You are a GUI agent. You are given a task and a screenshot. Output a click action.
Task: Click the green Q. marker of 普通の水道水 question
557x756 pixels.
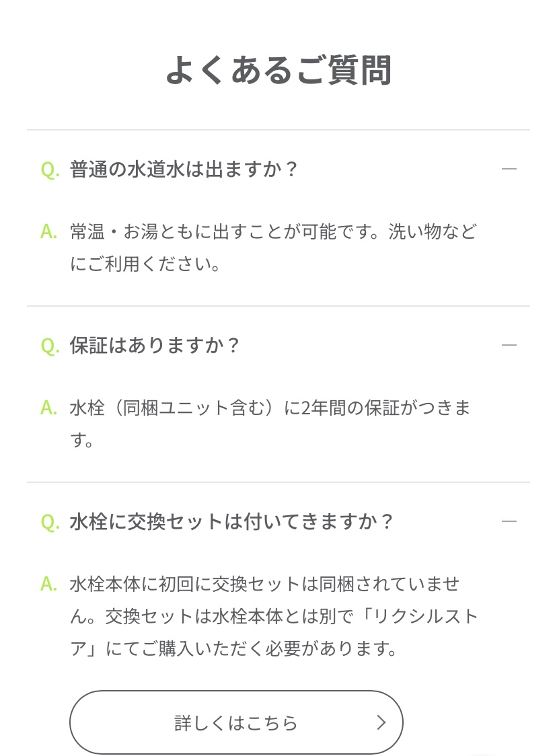50,169
